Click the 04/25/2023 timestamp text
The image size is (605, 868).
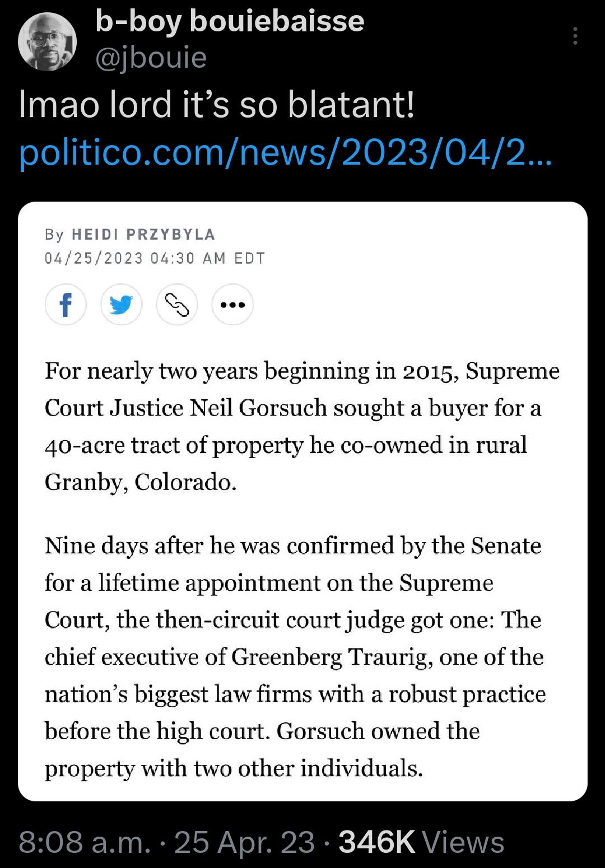click(x=155, y=258)
